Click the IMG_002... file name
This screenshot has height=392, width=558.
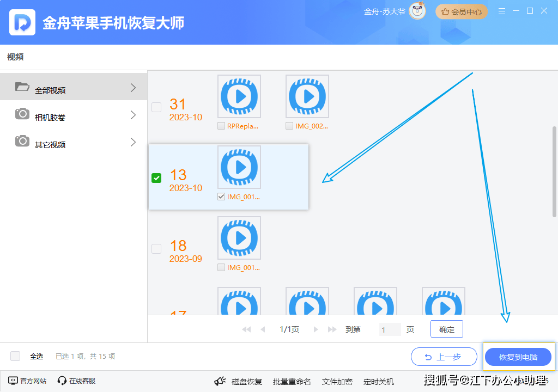[312, 126]
